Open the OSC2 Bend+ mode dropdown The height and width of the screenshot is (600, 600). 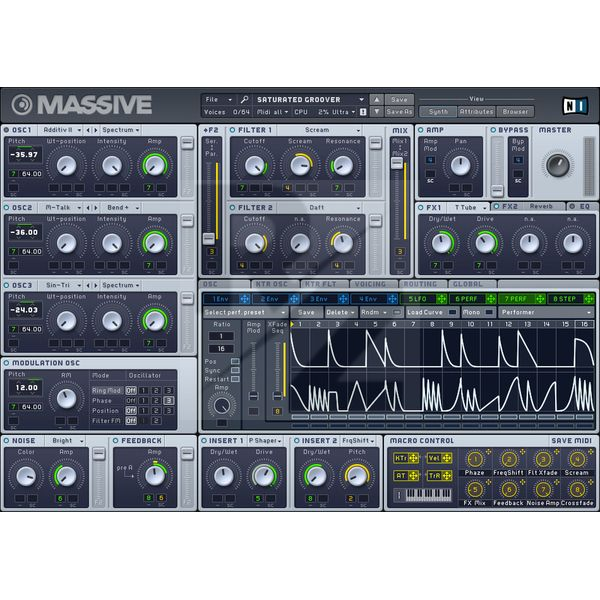(120, 208)
